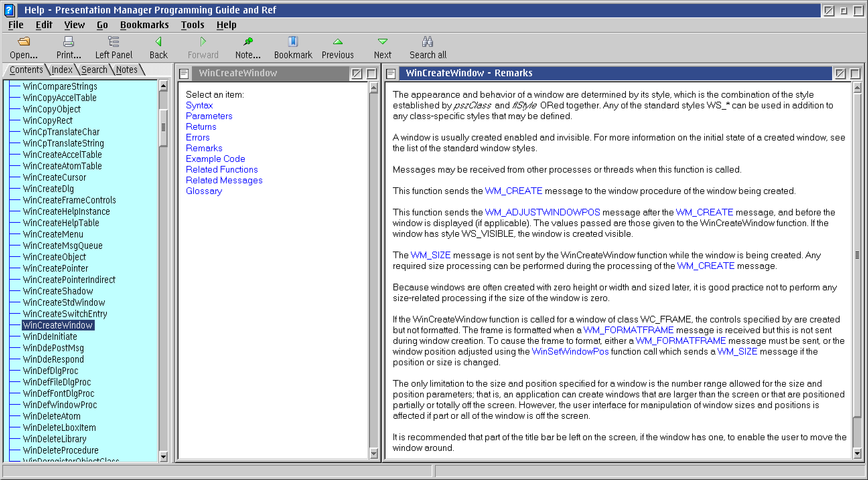
Task: Click the contents list scroll down arrow
Action: coord(163,457)
